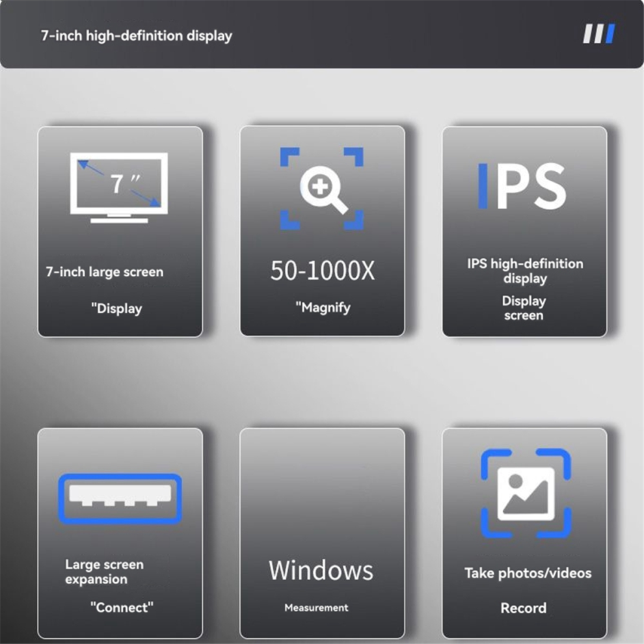Click the "Display screen" caption under IPS
Screen dimensions: 644x644
click(524, 308)
